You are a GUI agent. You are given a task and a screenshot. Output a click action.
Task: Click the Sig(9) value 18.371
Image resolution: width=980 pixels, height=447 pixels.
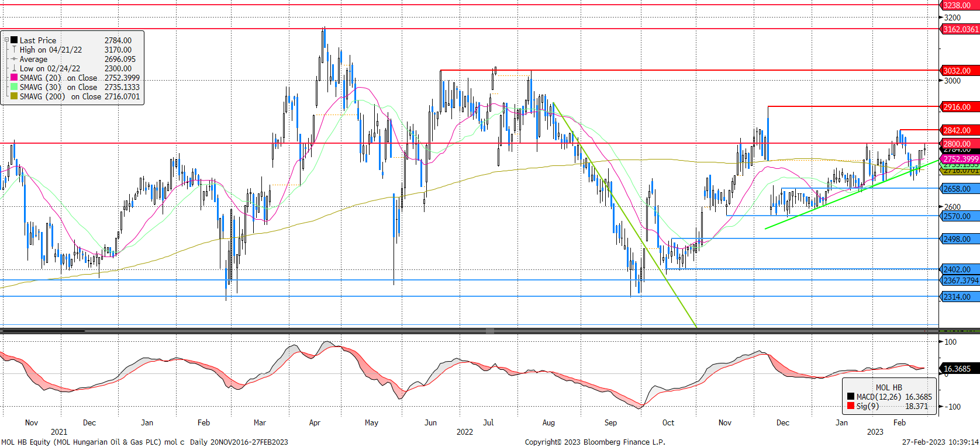[916, 406]
